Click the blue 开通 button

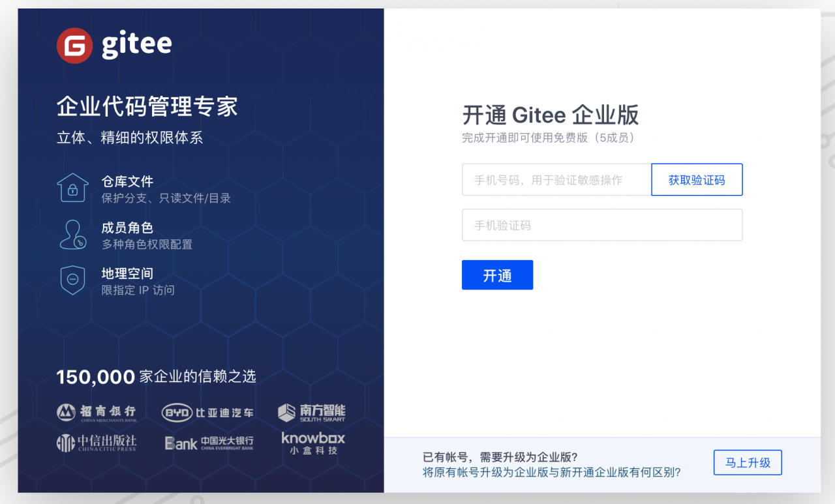coord(497,275)
